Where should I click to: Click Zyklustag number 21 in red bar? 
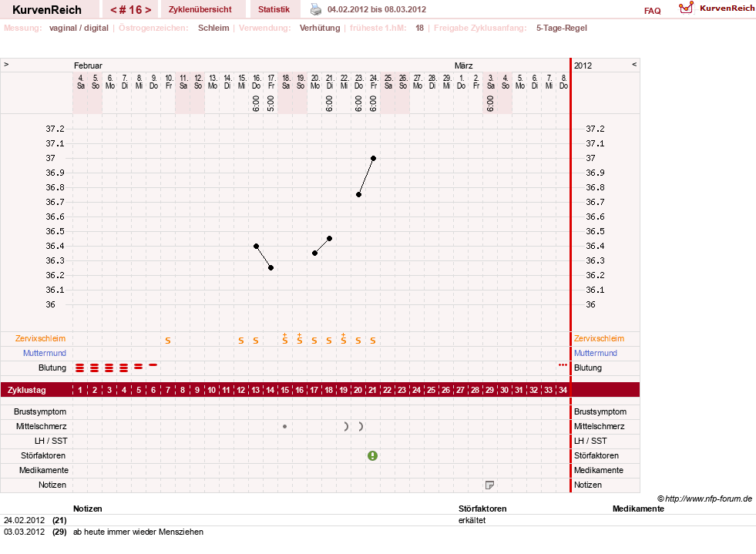pyautogui.click(x=372, y=390)
